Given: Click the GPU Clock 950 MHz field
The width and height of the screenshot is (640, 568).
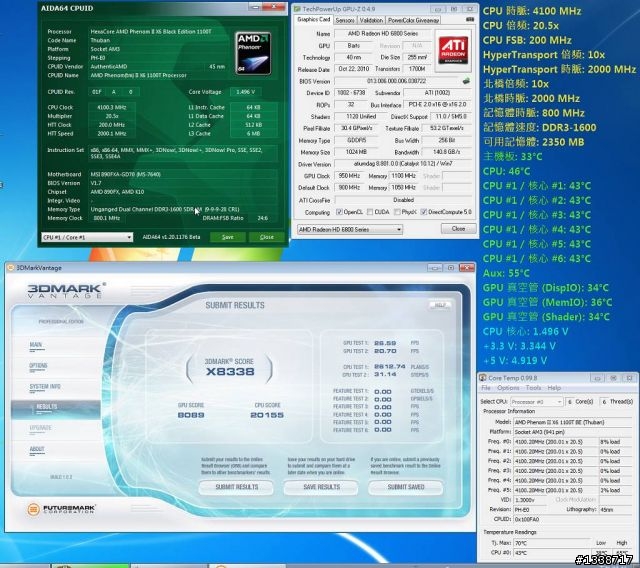Looking at the screenshot, I should coord(348,176).
